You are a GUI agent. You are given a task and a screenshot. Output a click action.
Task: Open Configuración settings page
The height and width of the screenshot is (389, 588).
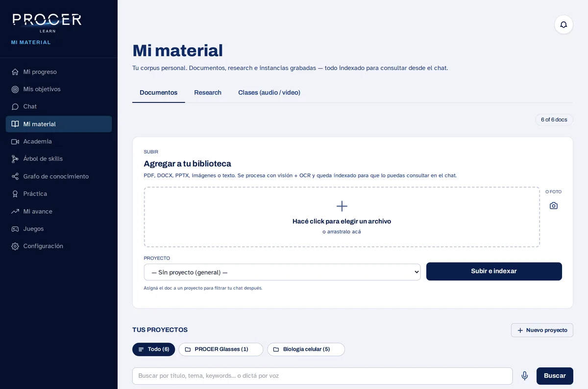point(59,246)
